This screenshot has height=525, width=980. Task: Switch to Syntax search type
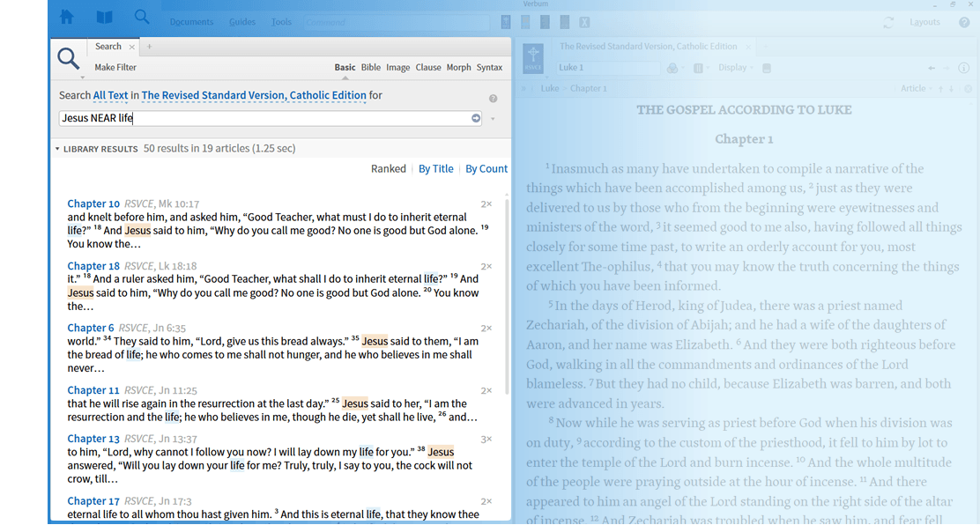coord(489,68)
